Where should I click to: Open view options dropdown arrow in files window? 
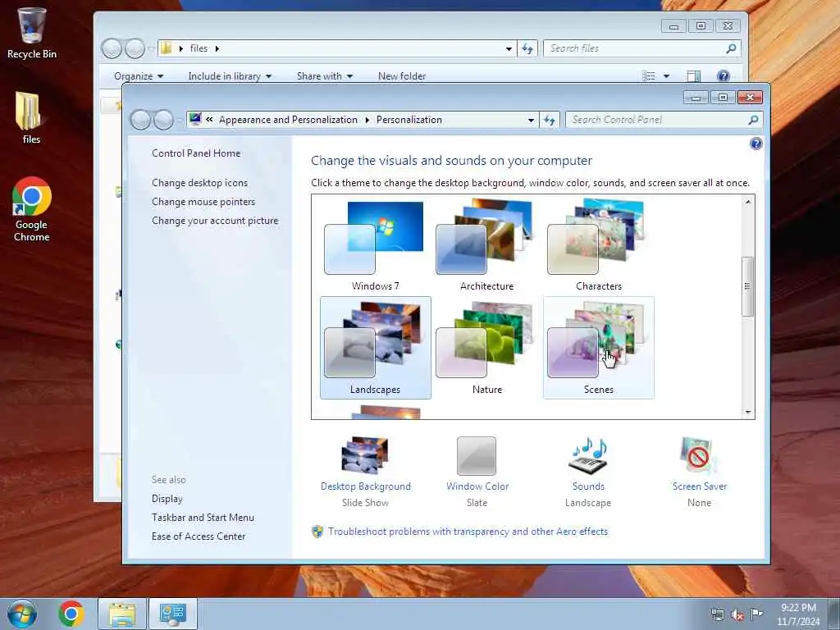(x=666, y=76)
